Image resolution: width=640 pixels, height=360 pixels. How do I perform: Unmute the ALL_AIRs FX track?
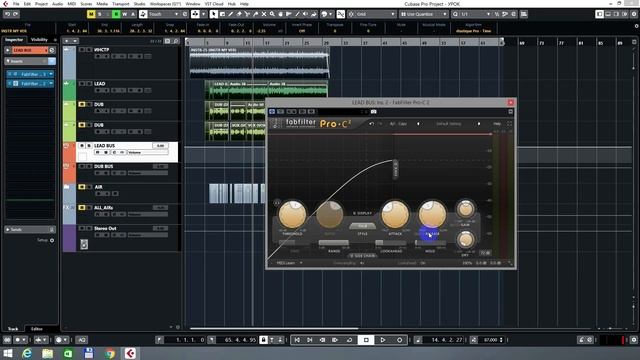point(82,208)
